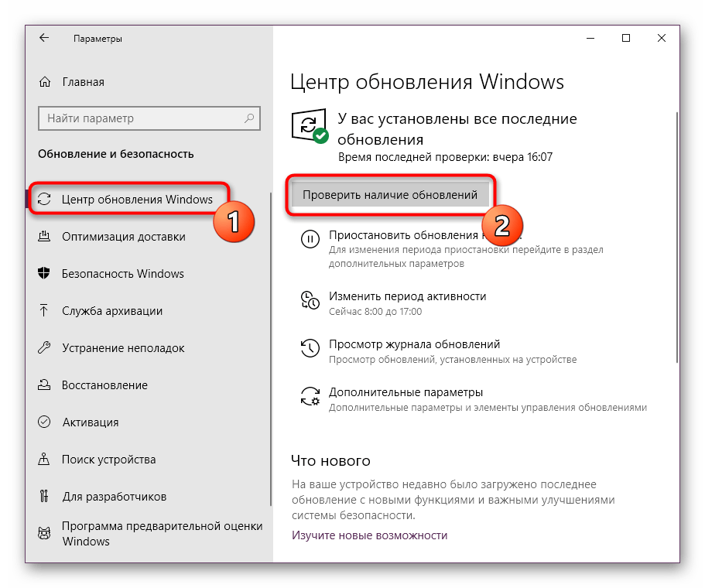Click the Home (Главная) house icon
Image resolution: width=705 pixels, height=588 pixels.
(x=45, y=82)
